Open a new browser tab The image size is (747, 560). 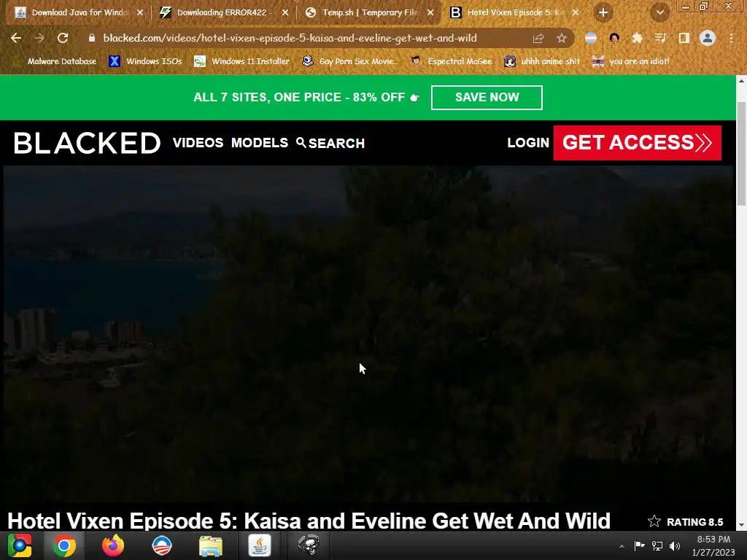pos(603,13)
